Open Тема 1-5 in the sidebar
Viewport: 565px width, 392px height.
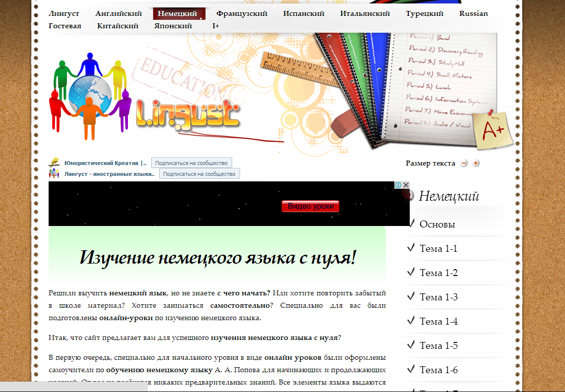439,345
